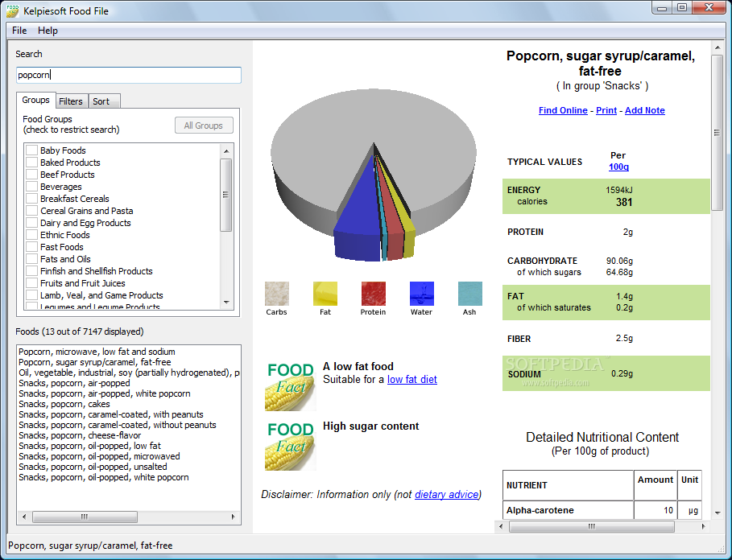Select Snacks, popcorn, oil-popped, microwaved
Image resolution: width=732 pixels, height=560 pixels.
pos(99,456)
